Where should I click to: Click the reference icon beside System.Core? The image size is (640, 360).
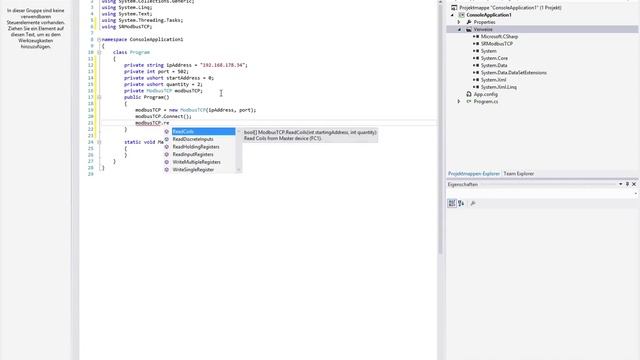click(x=476, y=58)
